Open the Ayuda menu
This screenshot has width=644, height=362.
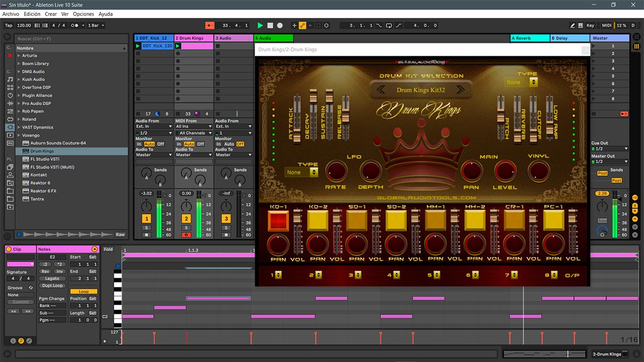(x=106, y=14)
